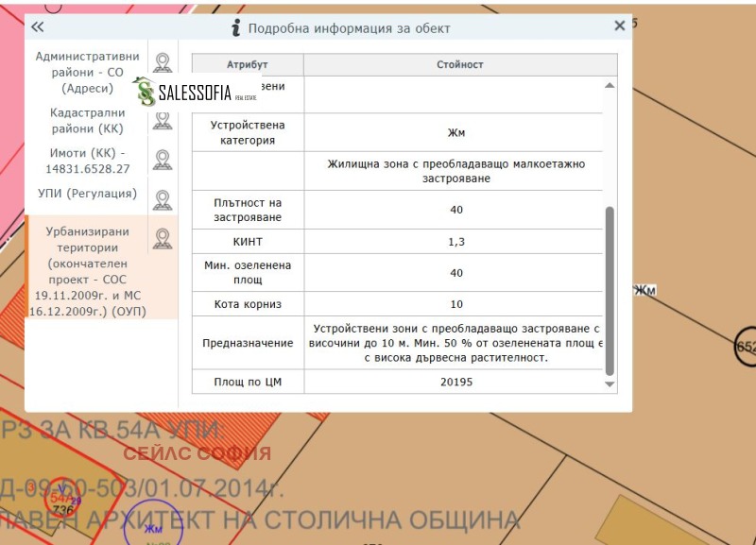
Task: Close the Подробна информация за обект panel
Action: (x=621, y=26)
